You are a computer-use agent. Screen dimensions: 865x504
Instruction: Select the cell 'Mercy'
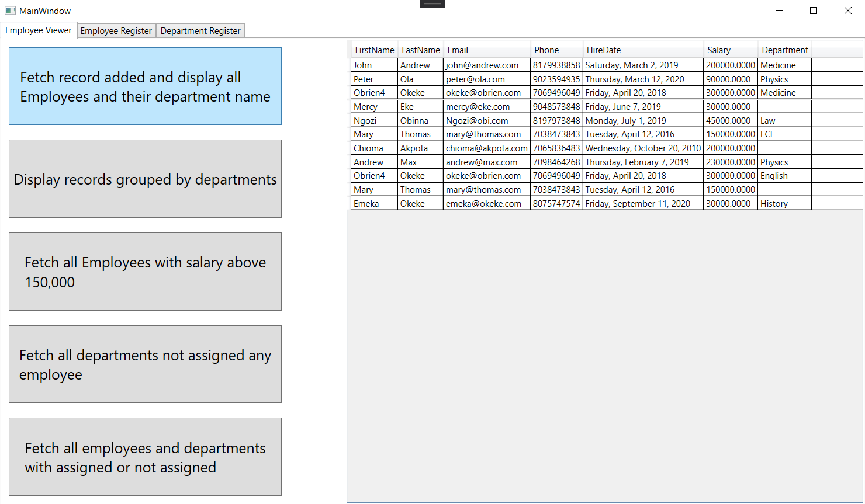(x=374, y=107)
